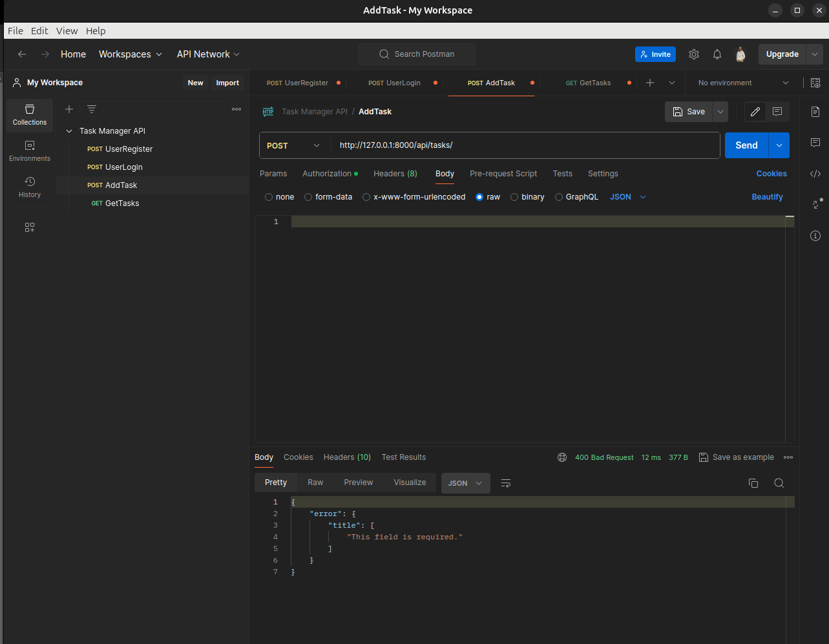Viewport: 829px width, 644px height.
Task: Click the Beautify link
Action: [767, 197]
